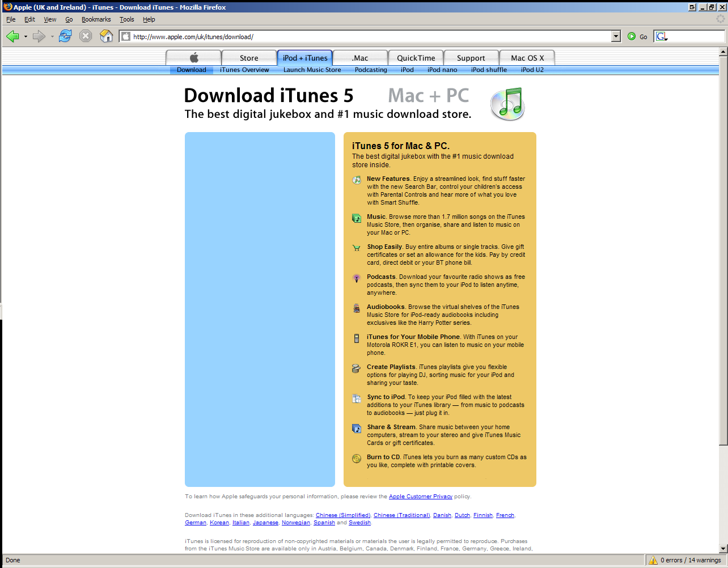Open the Help menu

pyautogui.click(x=149, y=19)
